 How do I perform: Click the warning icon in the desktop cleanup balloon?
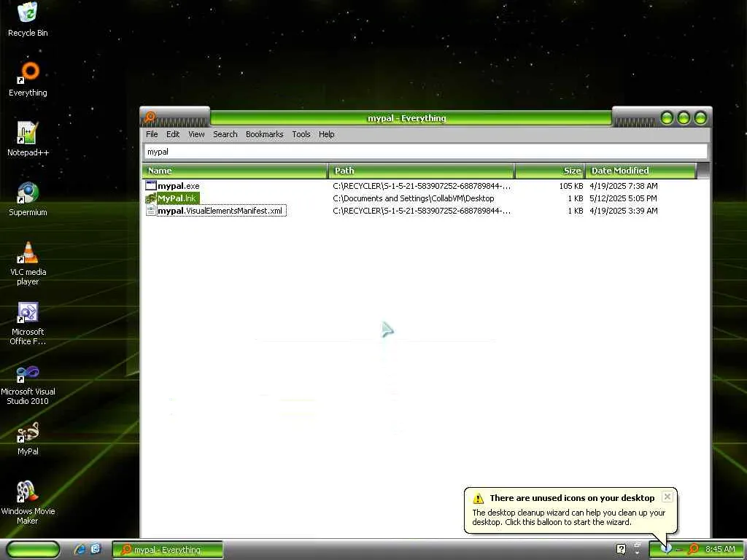(x=478, y=499)
